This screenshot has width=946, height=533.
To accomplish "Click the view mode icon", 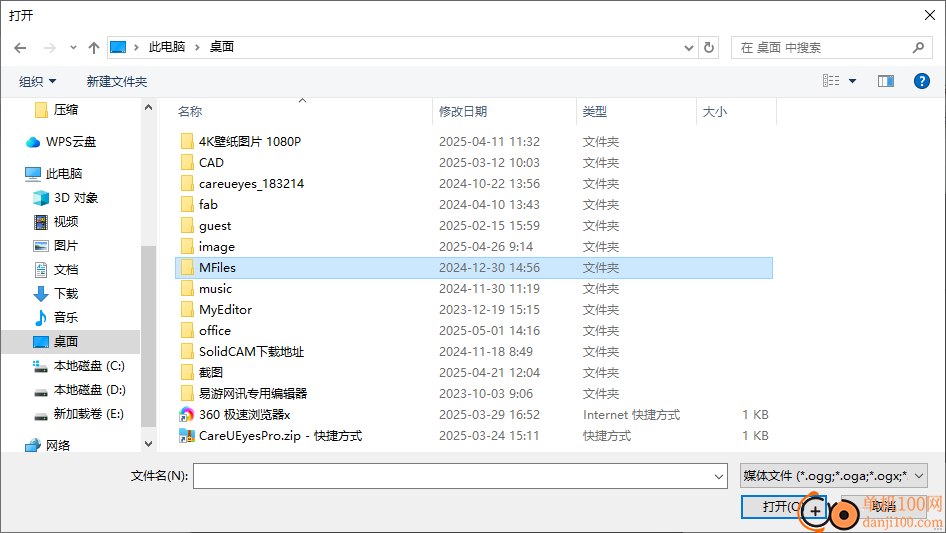I will point(831,81).
